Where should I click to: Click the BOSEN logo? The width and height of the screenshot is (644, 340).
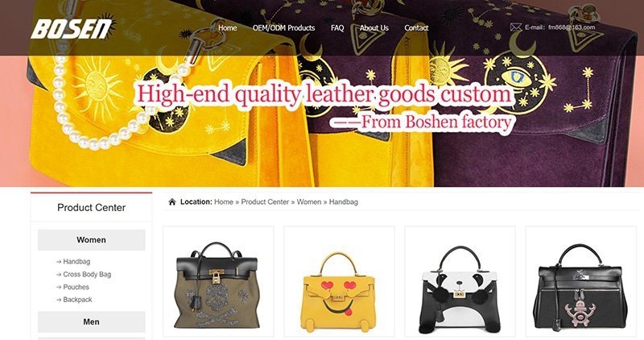click(x=73, y=27)
